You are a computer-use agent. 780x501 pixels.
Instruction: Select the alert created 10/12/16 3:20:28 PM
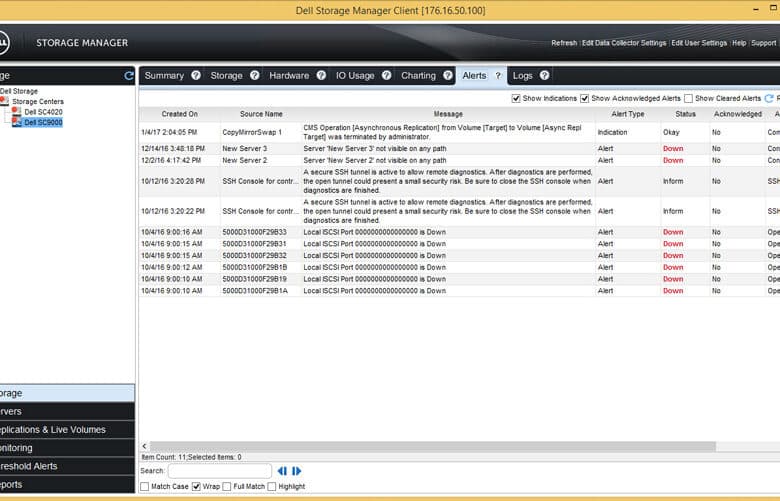point(459,181)
